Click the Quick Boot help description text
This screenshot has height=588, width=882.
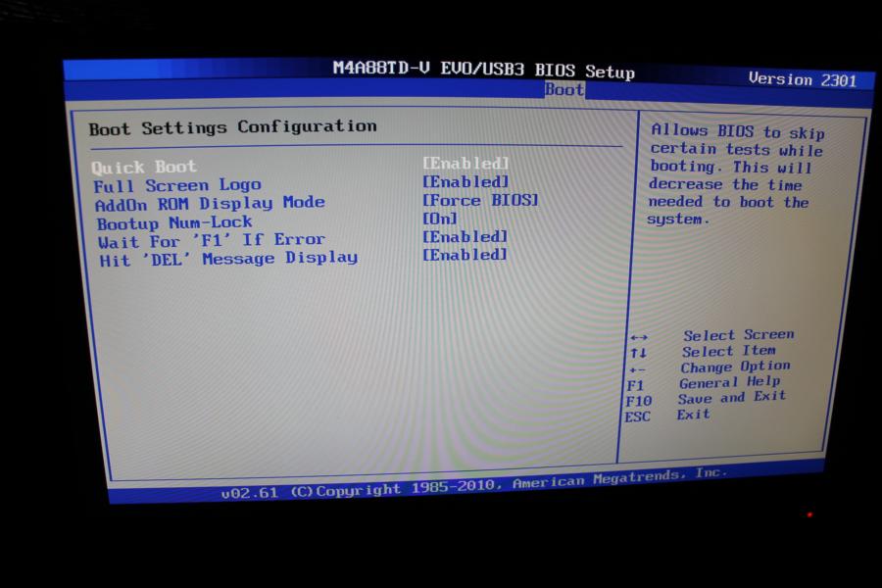coord(736,174)
